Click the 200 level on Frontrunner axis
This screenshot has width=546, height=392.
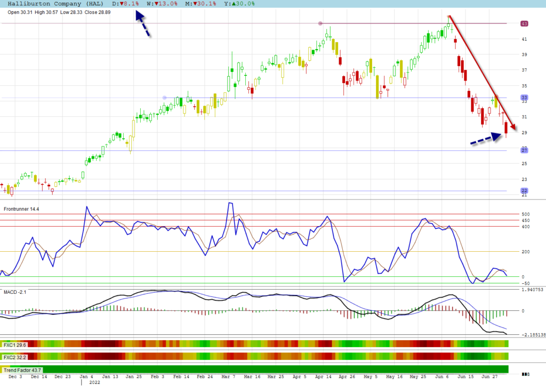[x=525, y=252]
